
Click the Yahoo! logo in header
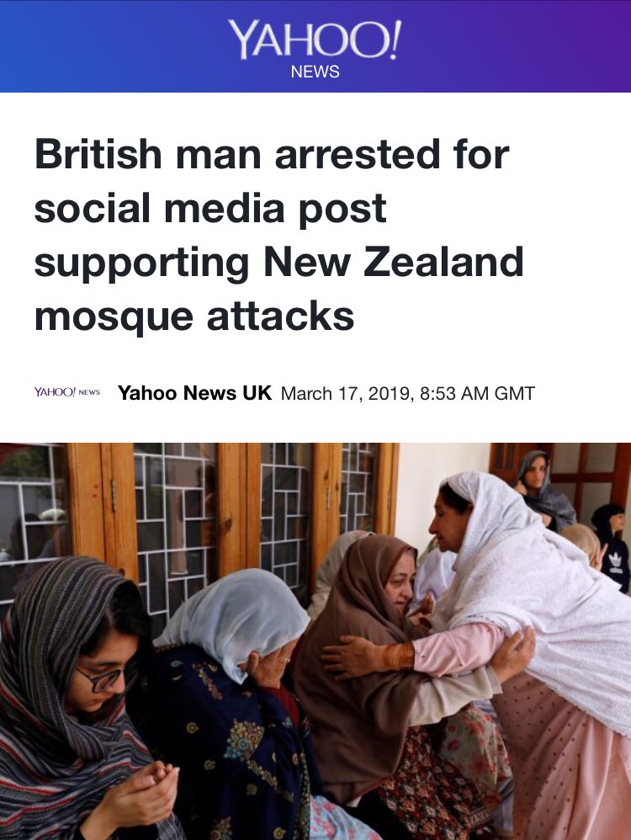tap(315, 40)
